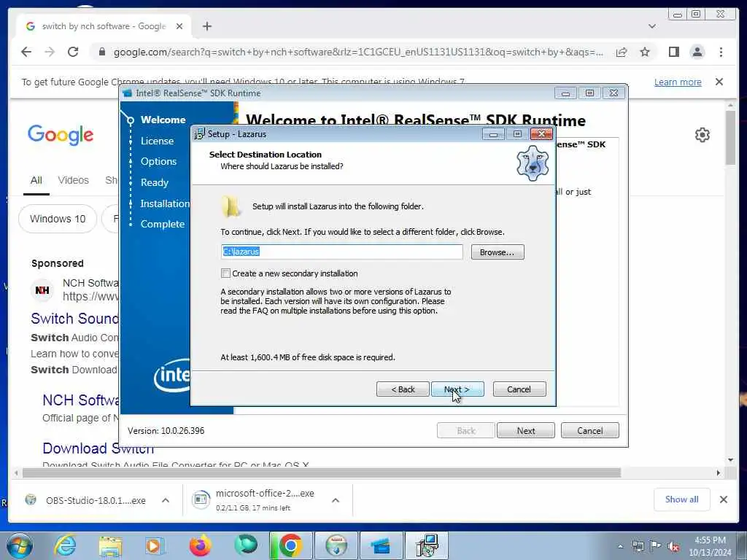The height and width of the screenshot is (560, 747).
Task: Open the OBS-Studio-18.0.1 downloaded file
Action: (x=96, y=500)
